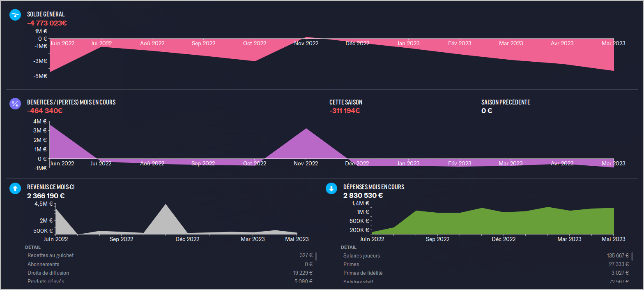Click the Dépenses down-arrow icon

331,188
